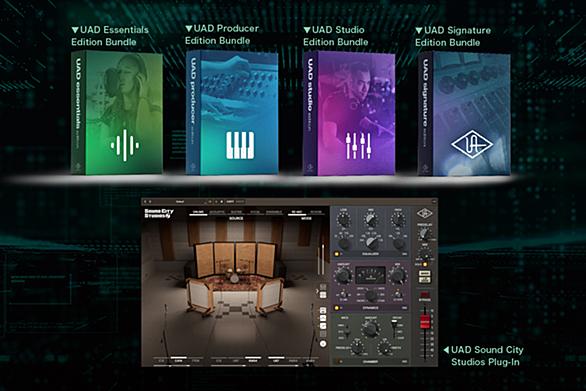Viewport: 586px width, 391px height.
Task: Open the preset name dropdown in plug-in title bar
Action: (x=180, y=202)
